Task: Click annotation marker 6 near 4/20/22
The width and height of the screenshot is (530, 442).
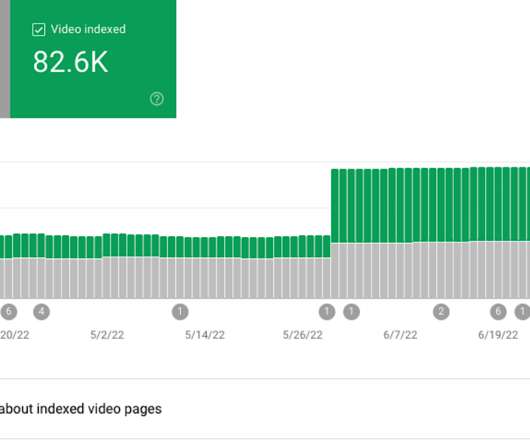Action: 9,312
